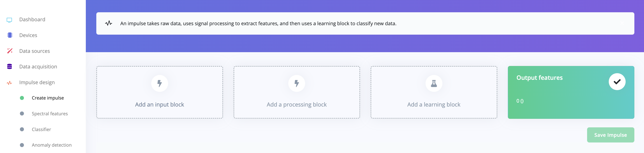Open the Data acquisition page

38,67
